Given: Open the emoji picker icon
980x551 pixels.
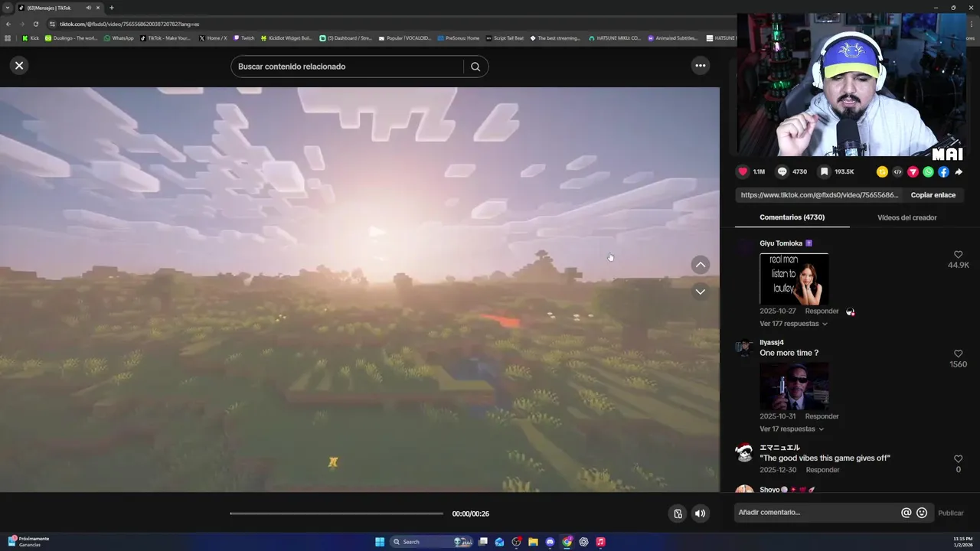Looking at the screenshot, I should tap(922, 513).
